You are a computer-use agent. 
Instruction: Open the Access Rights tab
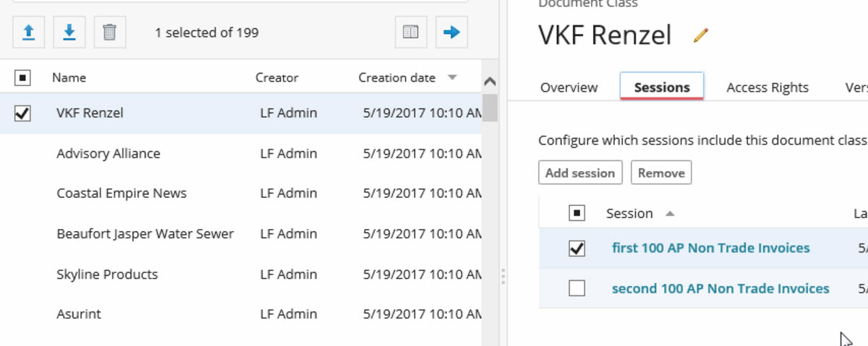(x=767, y=87)
